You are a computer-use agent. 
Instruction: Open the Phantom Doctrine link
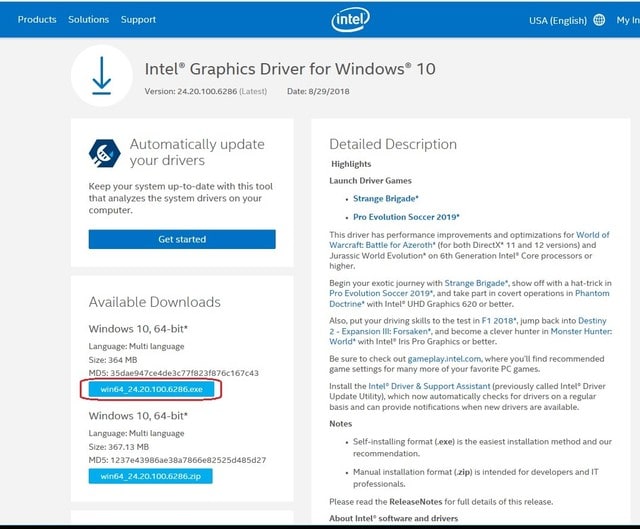point(469,298)
